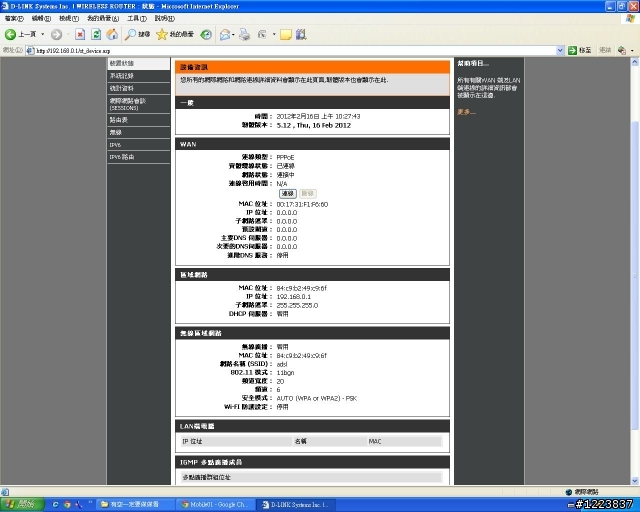This screenshot has height=512, width=640.
Task: Open the routing table sidebar item
Action: coord(139,120)
